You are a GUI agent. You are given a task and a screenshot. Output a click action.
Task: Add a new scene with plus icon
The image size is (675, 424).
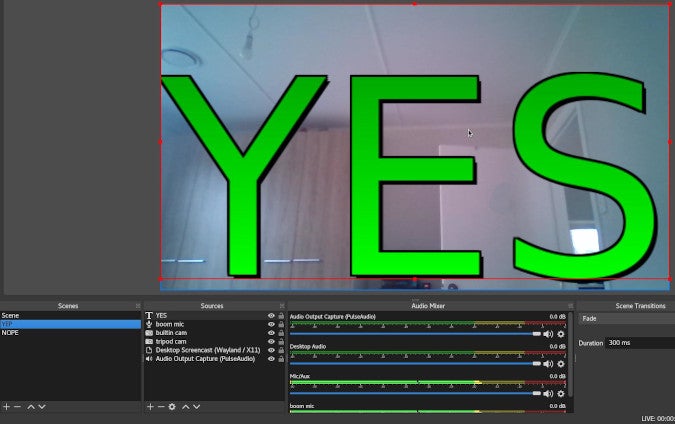point(6,407)
